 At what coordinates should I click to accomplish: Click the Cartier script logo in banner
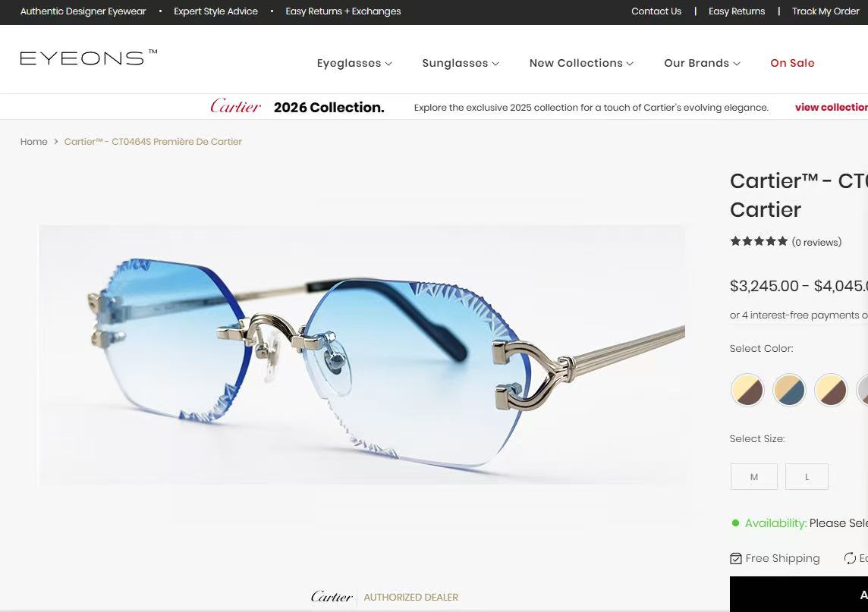click(235, 106)
